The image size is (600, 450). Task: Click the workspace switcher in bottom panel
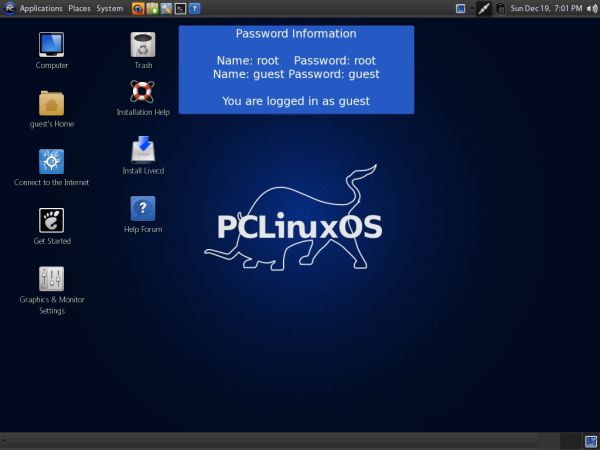tap(591, 441)
